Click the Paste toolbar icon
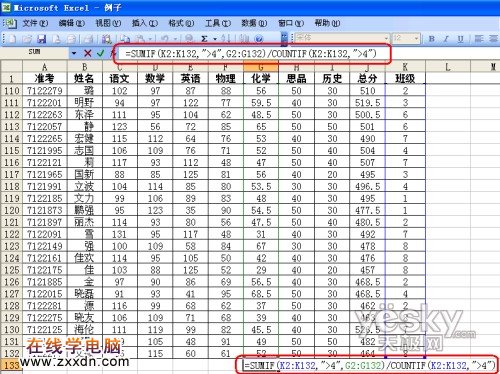This screenshot has height=374, width=500. 141,39
